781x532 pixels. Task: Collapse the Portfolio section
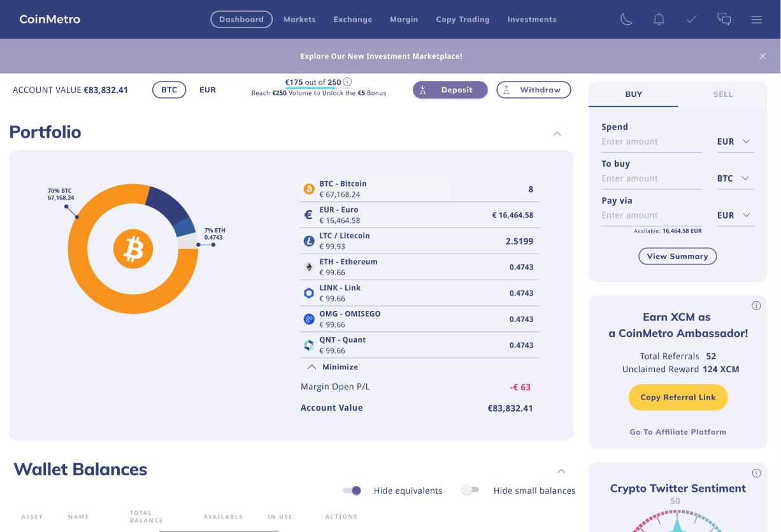pyautogui.click(x=557, y=134)
